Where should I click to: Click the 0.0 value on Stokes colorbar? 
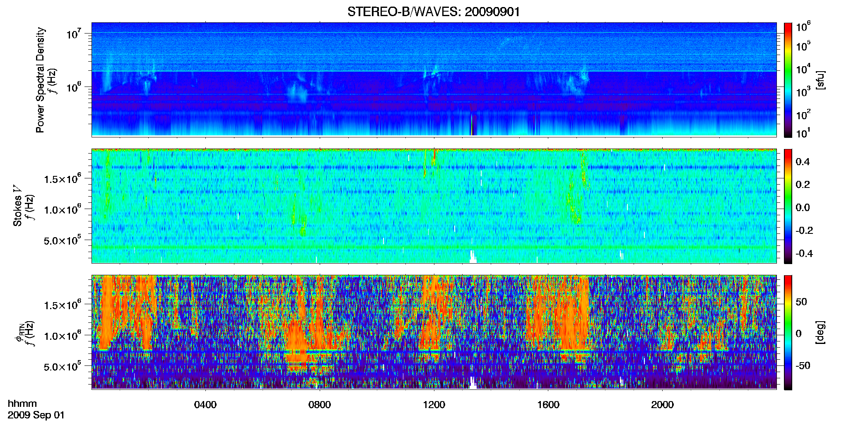(803, 207)
